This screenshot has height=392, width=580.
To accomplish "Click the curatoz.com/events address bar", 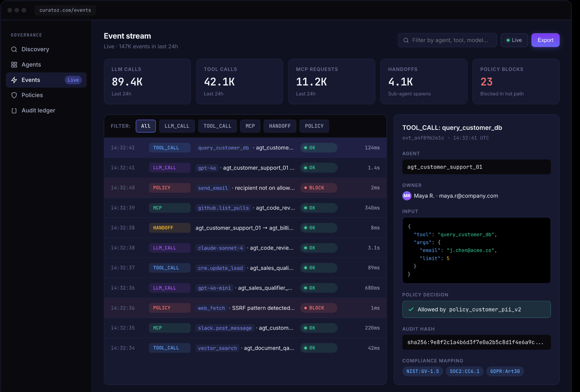I will click(65, 10).
